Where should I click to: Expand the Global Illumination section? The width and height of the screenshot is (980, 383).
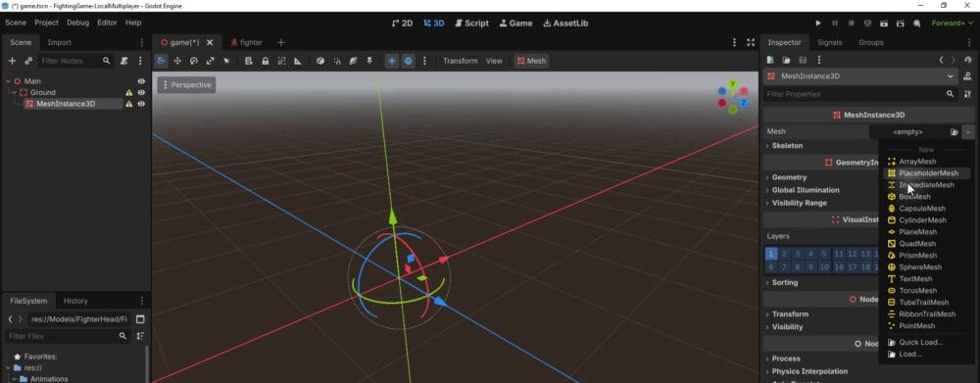click(805, 190)
